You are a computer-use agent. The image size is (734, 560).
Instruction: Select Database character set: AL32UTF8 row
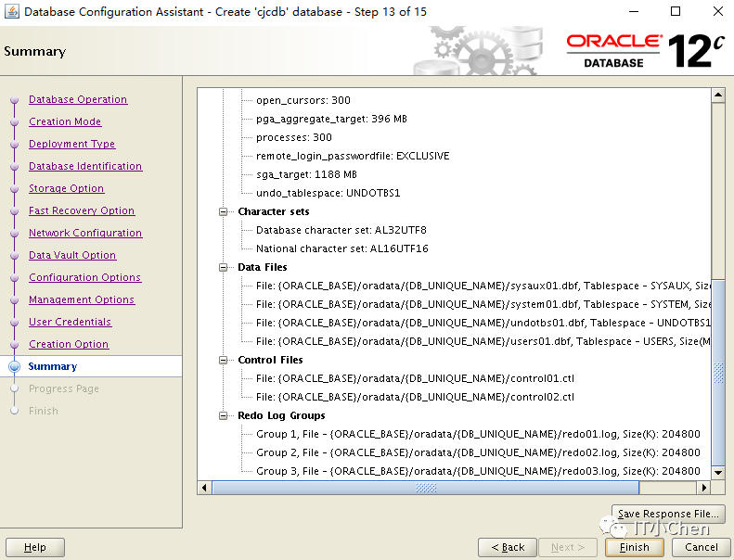[341, 230]
